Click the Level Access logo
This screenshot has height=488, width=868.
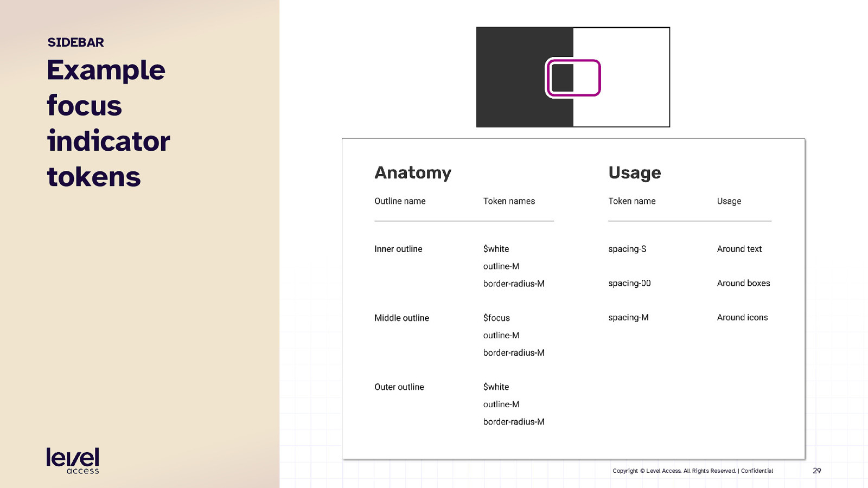[73, 460]
